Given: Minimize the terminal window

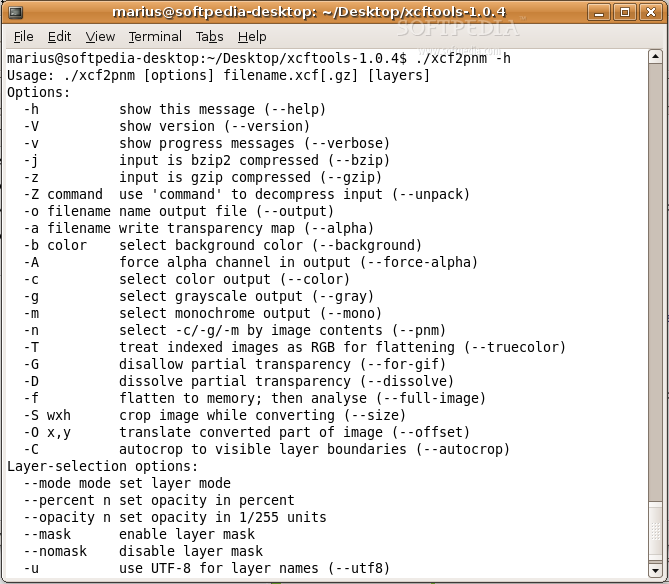Looking at the screenshot, I should point(600,12).
